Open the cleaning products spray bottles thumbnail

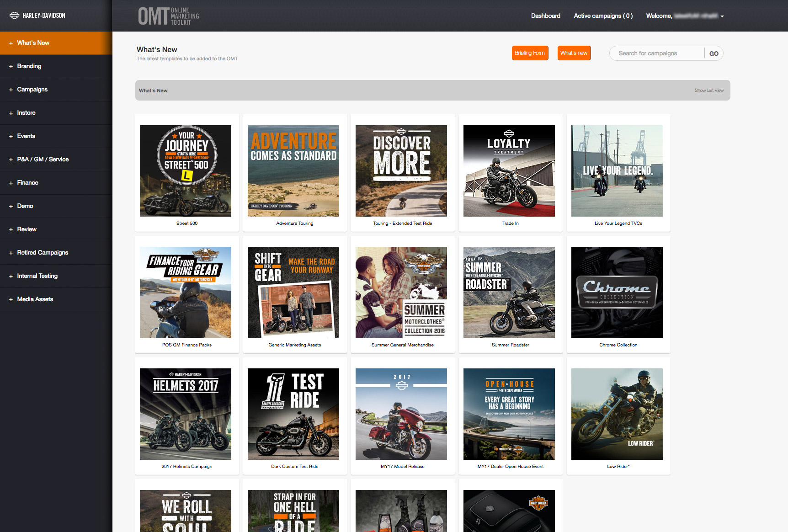[401, 511]
